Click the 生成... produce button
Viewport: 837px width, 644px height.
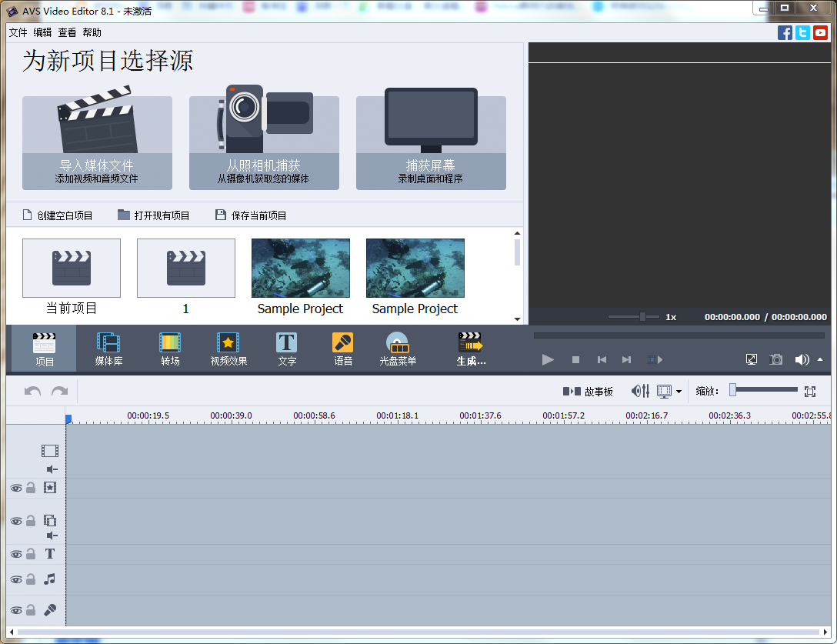(471, 349)
